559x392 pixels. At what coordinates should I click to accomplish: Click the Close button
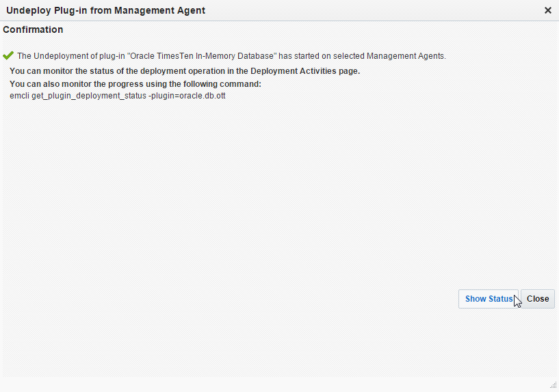538,299
